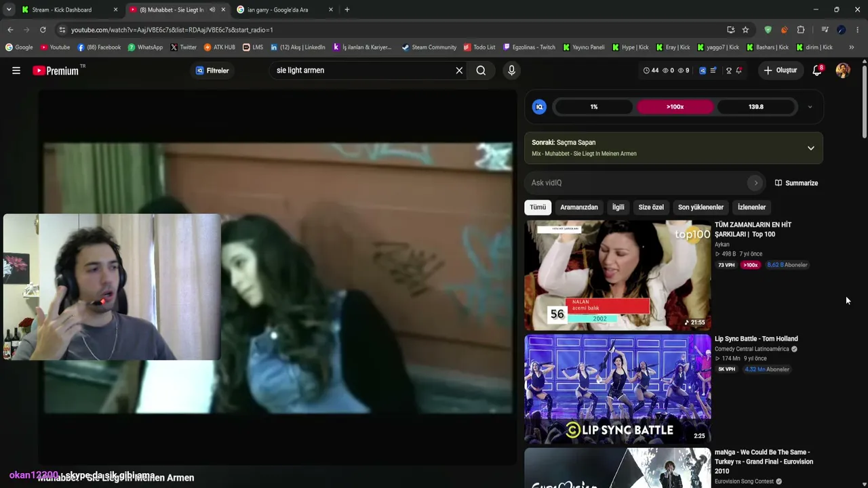Screen dimensions: 868x488
Task: Show hidden bookmarks with the double chevron
Action: [x=852, y=47]
